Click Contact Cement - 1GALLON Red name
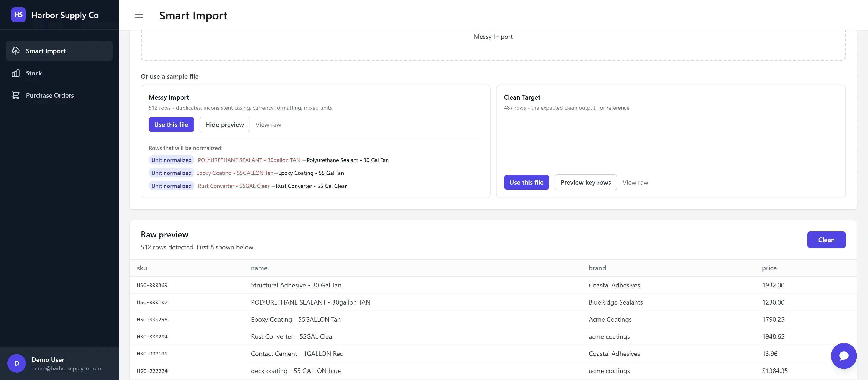 297,354
